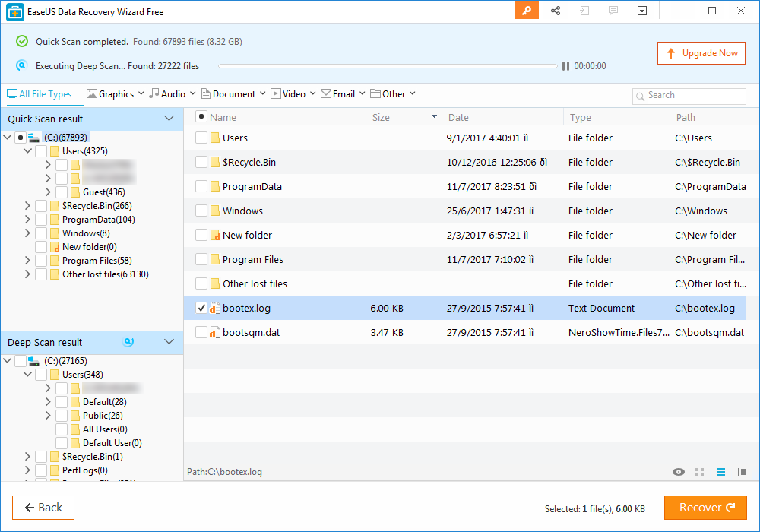Open the feedback chat icon
Screen dimensions: 760x532
pyautogui.click(x=613, y=11)
